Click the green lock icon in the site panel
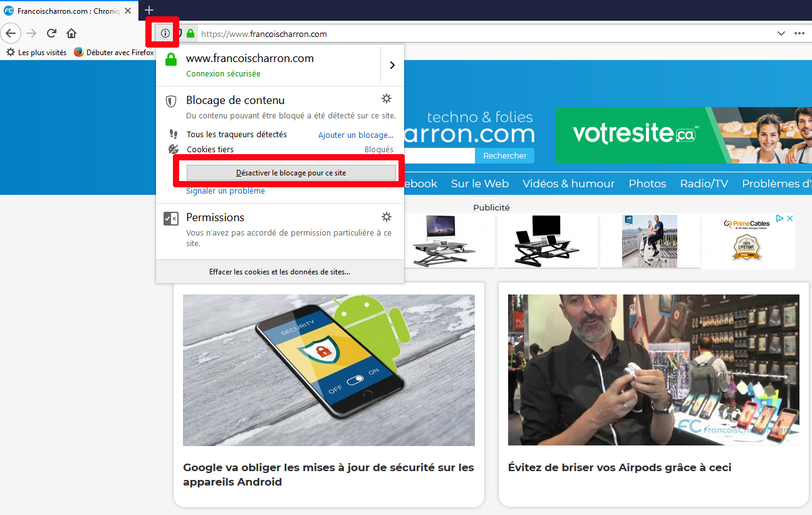Screen dimensions: 812x515 (170, 60)
